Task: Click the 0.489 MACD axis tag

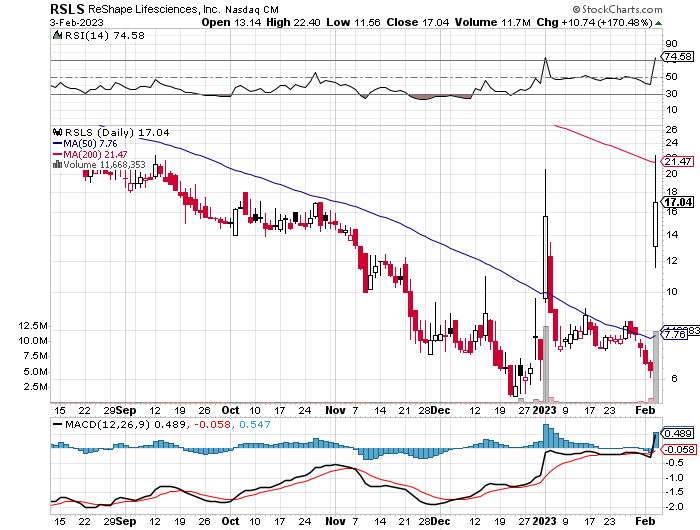Action: point(678,434)
